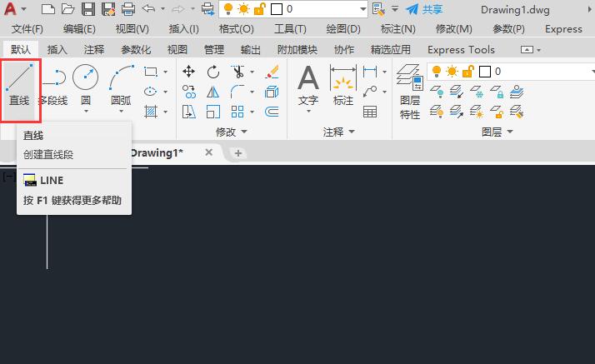
Task: Activate the Move tool icon
Action: [x=188, y=72]
